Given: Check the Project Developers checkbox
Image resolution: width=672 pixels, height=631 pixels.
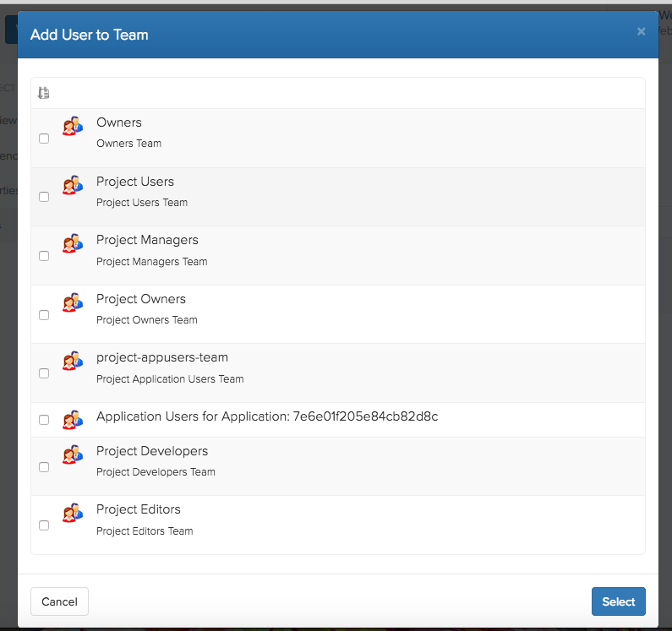Looking at the screenshot, I should 44,467.
